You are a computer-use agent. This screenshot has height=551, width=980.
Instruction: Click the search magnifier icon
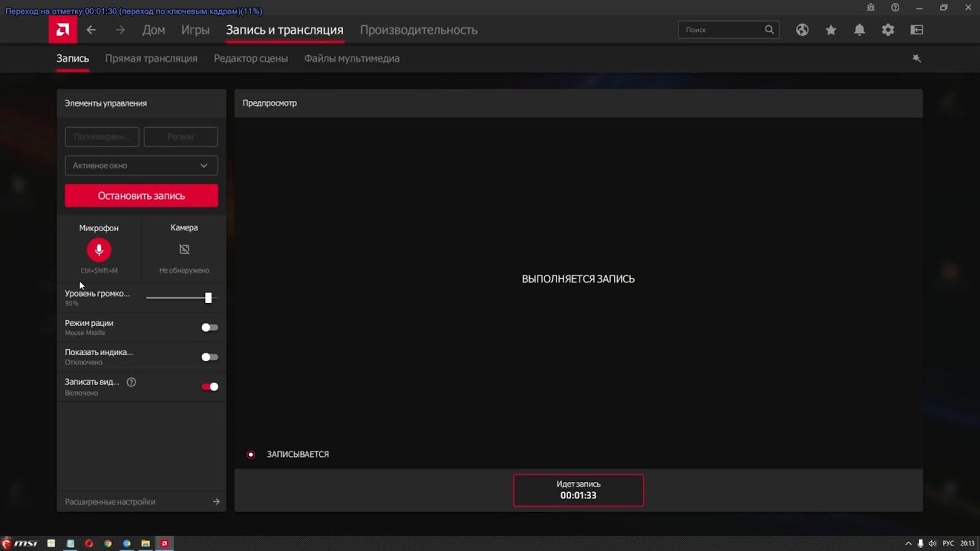769,30
